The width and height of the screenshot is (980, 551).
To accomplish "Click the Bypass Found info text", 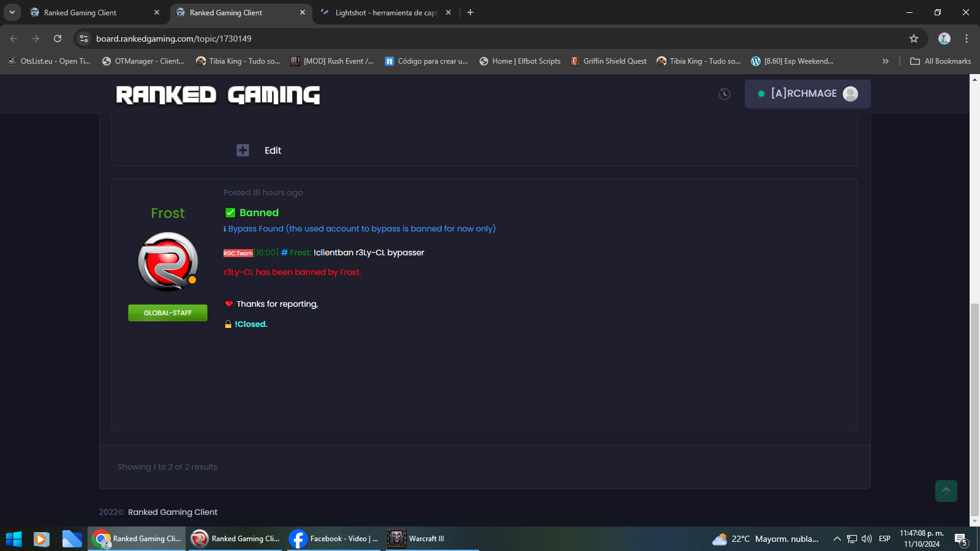I will [362, 228].
